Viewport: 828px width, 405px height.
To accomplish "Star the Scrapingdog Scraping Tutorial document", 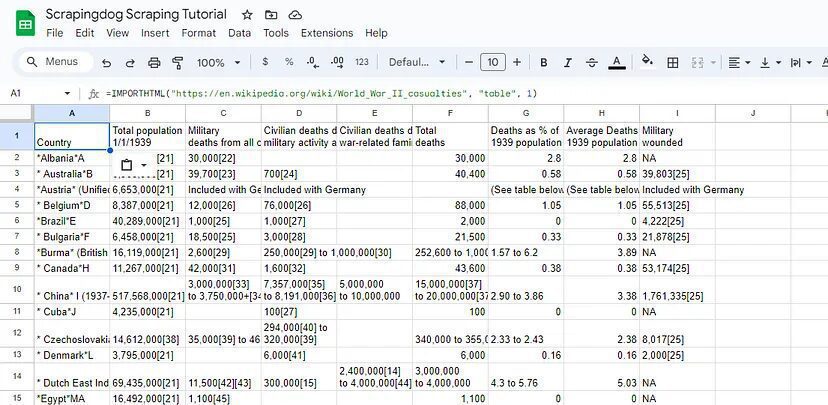I will pos(247,15).
